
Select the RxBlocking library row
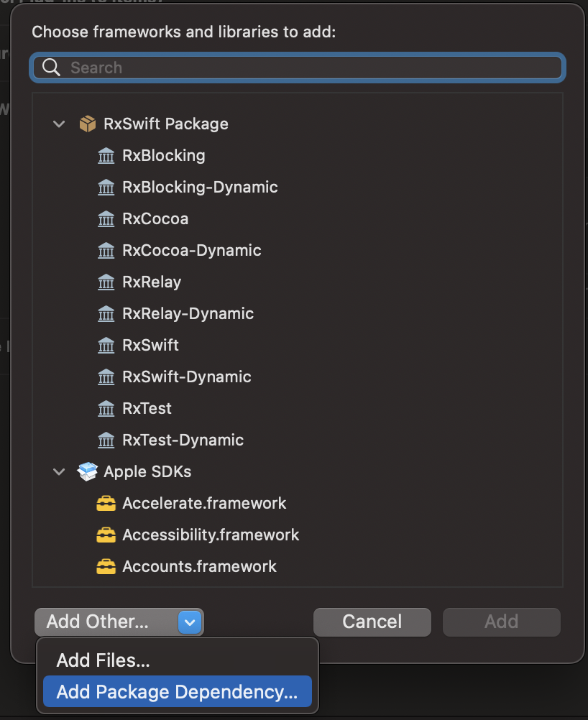pyautogui.click(x=298, y=156)
